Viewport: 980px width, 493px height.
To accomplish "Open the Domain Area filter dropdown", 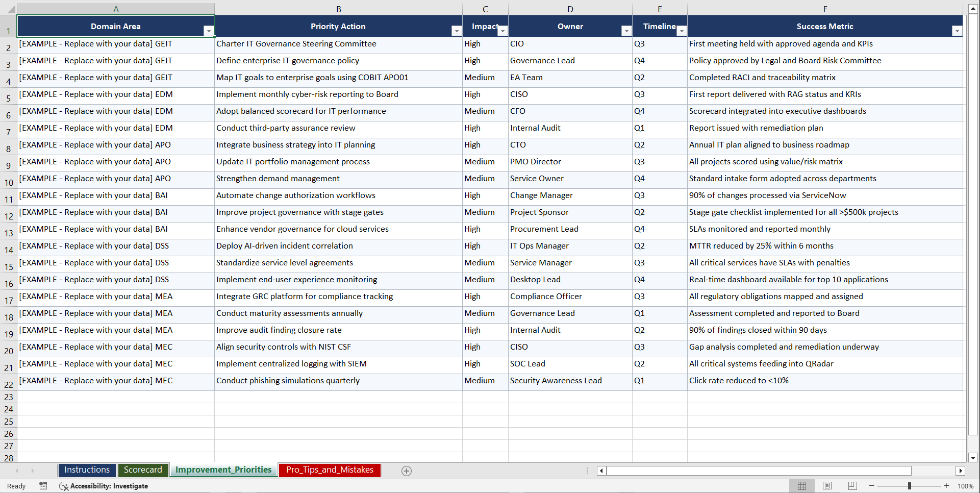I will pos(209,31).
